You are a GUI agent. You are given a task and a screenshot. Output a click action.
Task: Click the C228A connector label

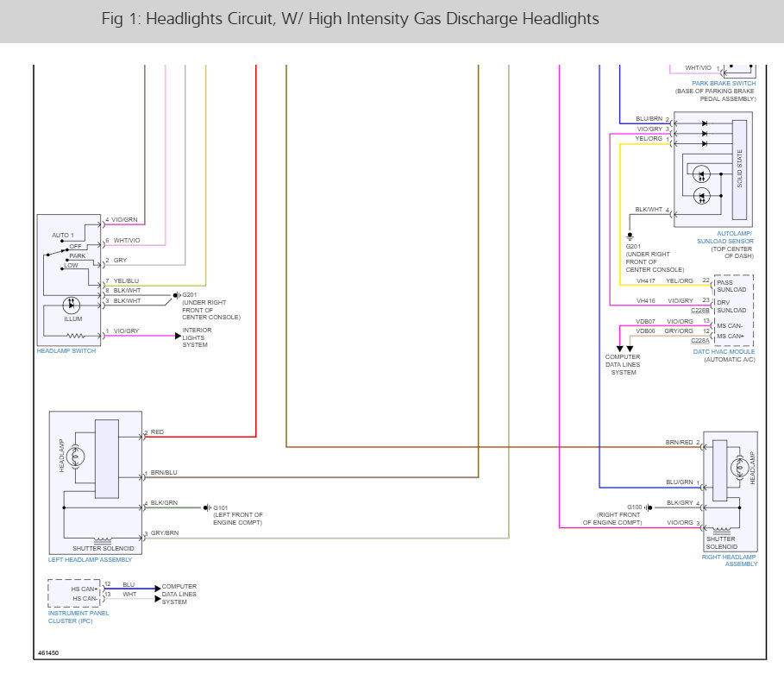[x=700, y=340]
